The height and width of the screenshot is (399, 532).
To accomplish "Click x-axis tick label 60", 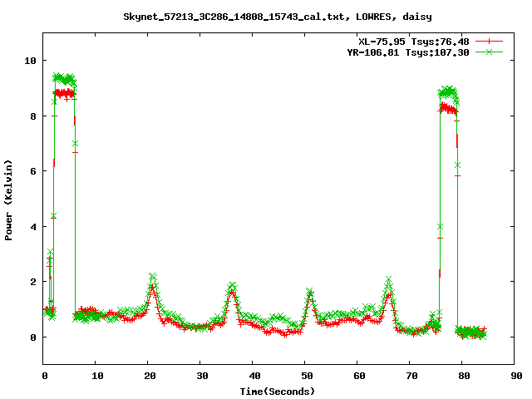I will (359, 376).
